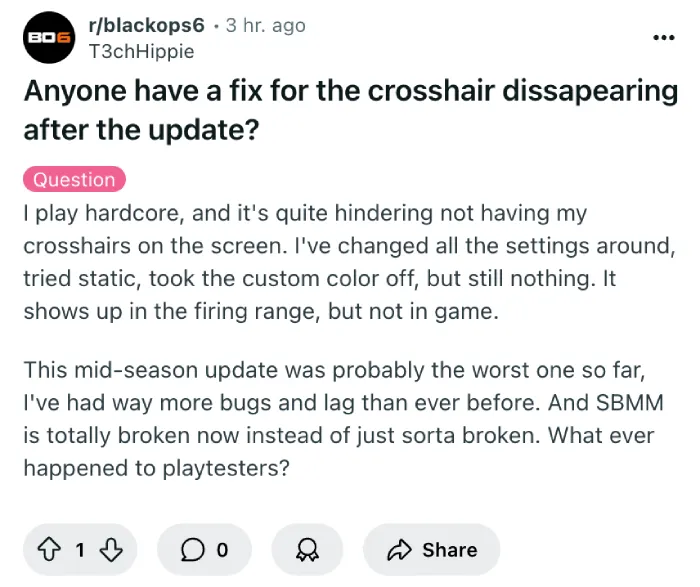
Task: Click the word SBMM in the post body
Action: coord(629,403)
